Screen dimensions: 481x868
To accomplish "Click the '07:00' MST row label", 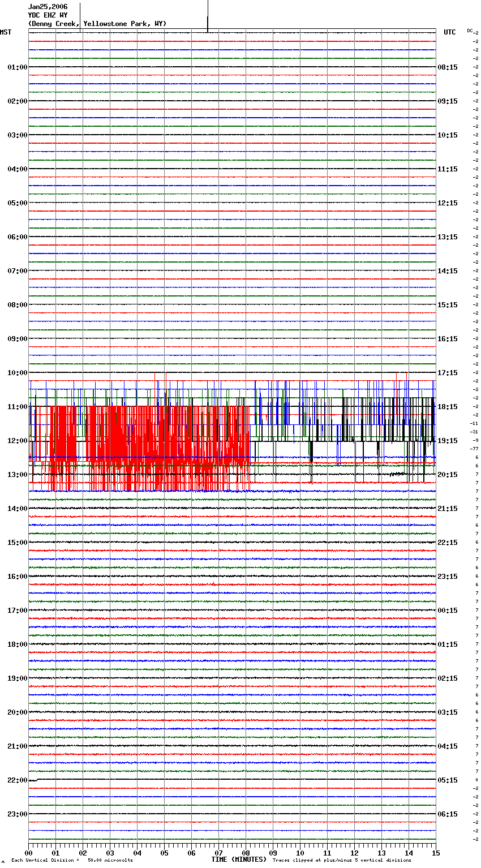I will 18,271.
